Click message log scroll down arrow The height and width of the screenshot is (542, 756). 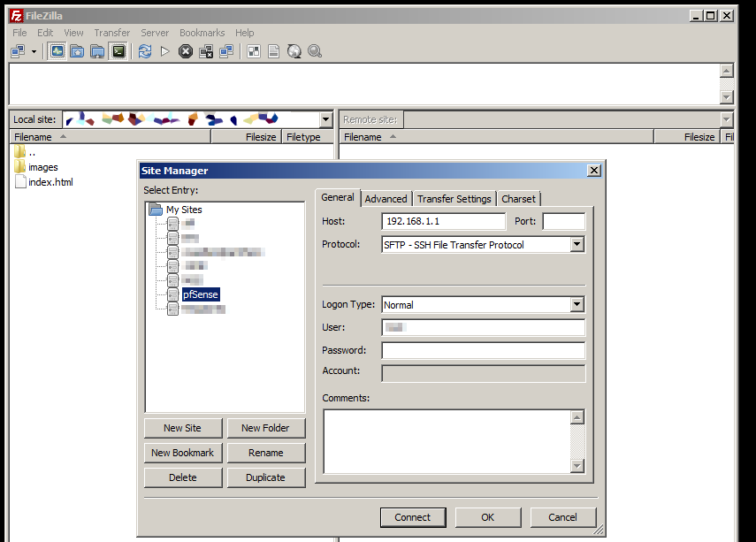[x=727, y=97]
